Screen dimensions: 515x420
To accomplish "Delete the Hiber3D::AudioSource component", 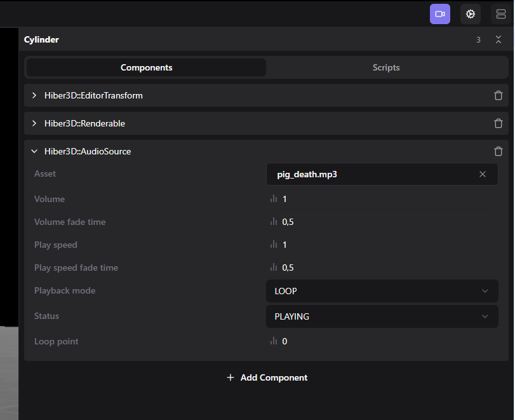I will (x=498, y=151).
